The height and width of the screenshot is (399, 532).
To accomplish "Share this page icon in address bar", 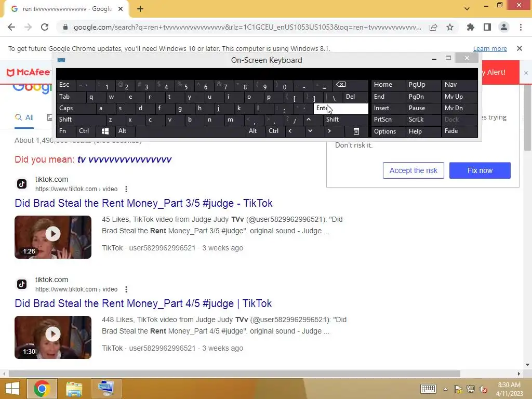I will point(433,27).
